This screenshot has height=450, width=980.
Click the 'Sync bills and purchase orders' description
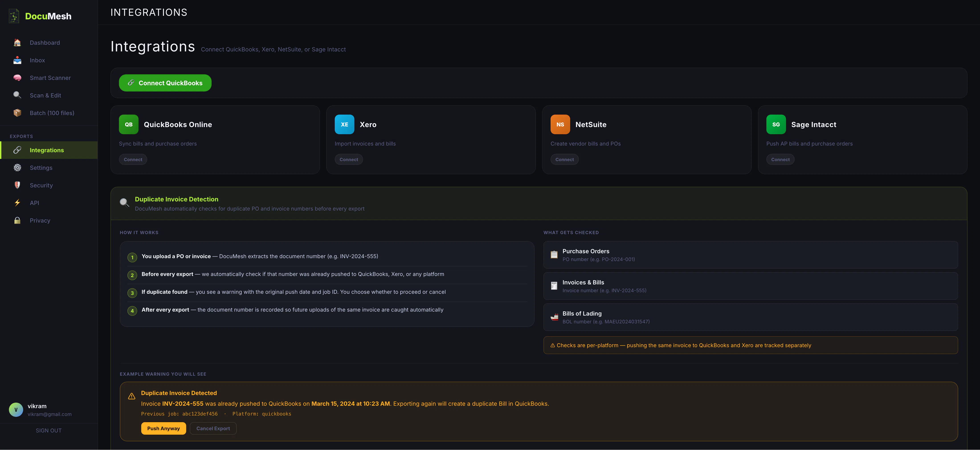pyautogui.click(x=158, y=144)
